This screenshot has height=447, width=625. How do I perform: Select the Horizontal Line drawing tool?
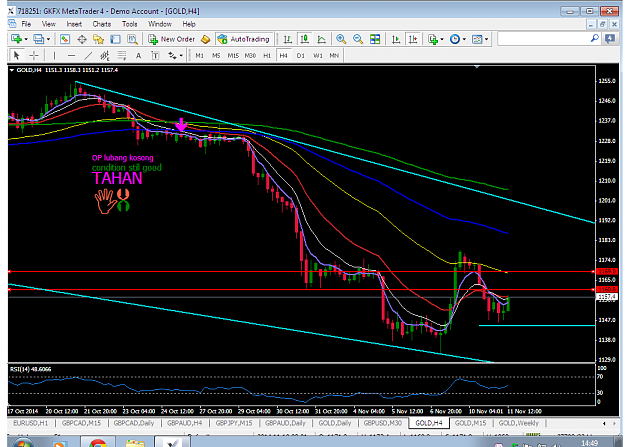pyautogui.click(x=71, y=55)
